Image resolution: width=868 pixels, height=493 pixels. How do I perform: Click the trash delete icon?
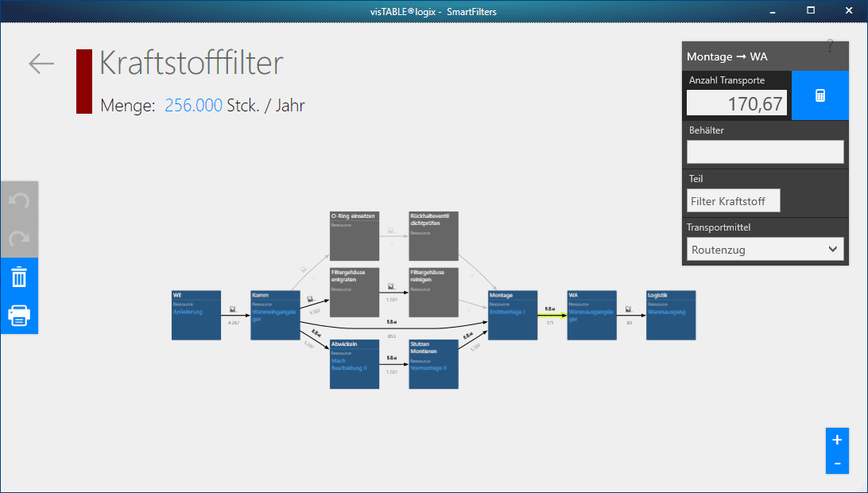tap(19, 278)
